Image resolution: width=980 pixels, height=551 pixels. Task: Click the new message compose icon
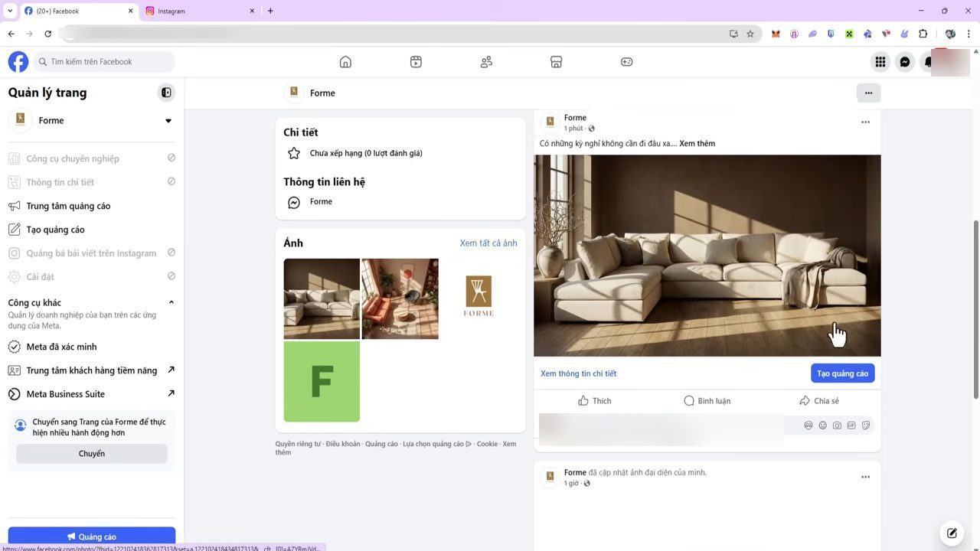(952, 533)
